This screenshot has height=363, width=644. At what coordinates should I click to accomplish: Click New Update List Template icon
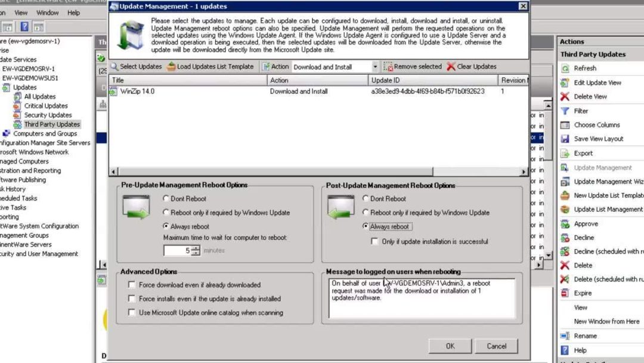(565, 196)
